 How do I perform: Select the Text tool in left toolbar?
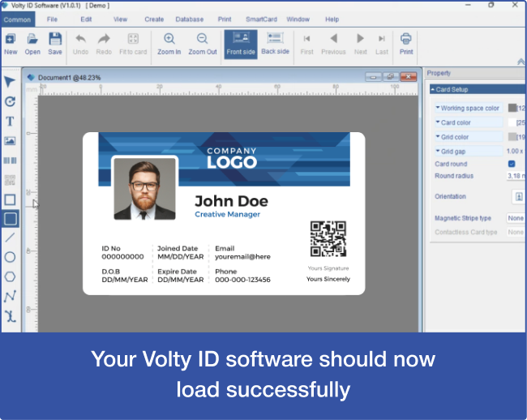click(x=10, y=122)
